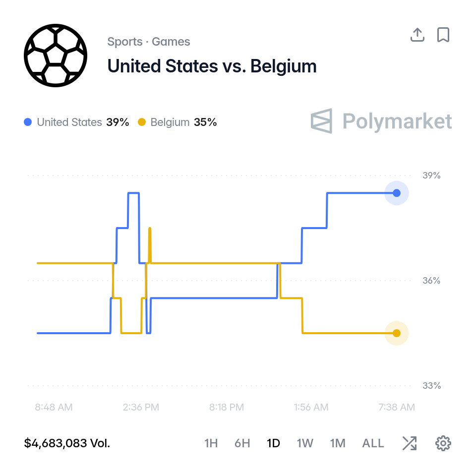Click the United States vs. Belgium title
This screenshot has height=476, width=476.
[x=212, y=66]
